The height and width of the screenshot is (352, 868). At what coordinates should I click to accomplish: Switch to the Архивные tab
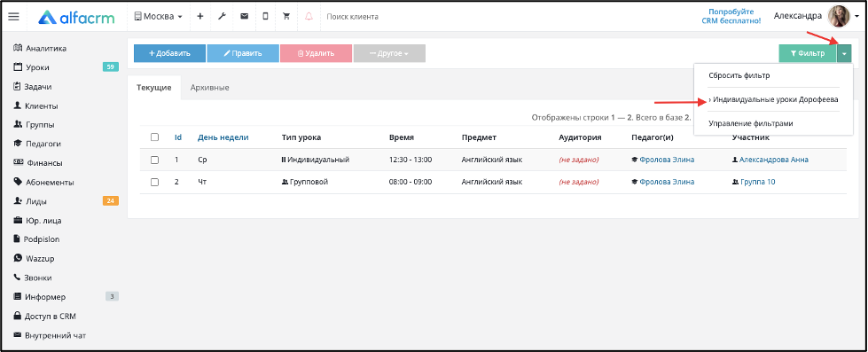[x=209, y=88]
